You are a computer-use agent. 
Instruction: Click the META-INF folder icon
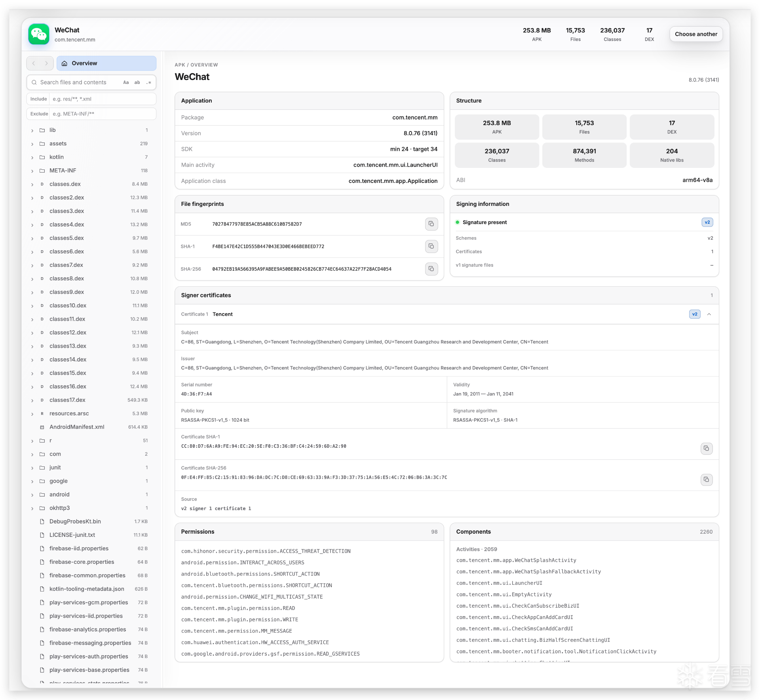tap(42, 171)
